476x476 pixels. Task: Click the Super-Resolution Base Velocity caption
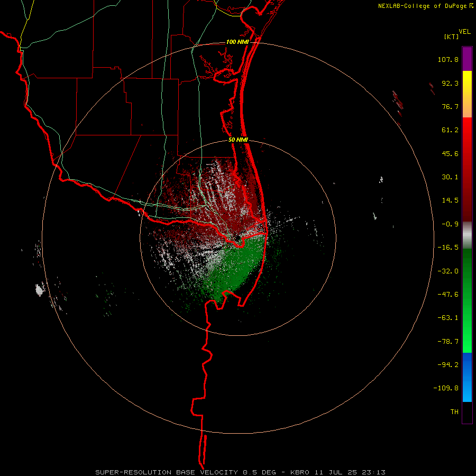[x=241, y=472]
